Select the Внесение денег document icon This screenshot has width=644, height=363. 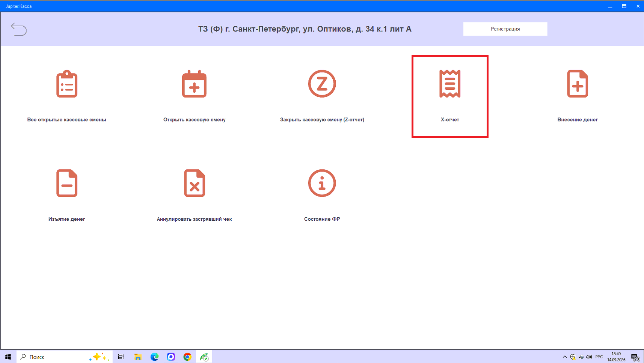click(x=578, y=84)
